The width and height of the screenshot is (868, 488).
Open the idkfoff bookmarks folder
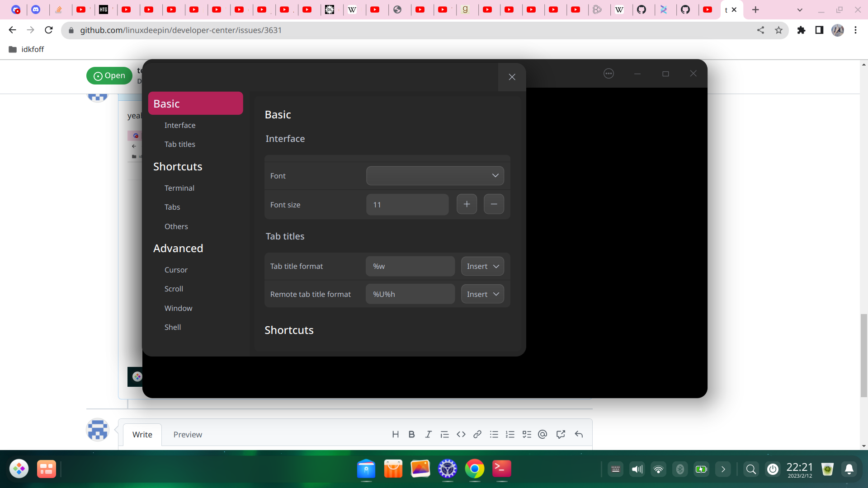pos(26,49)
